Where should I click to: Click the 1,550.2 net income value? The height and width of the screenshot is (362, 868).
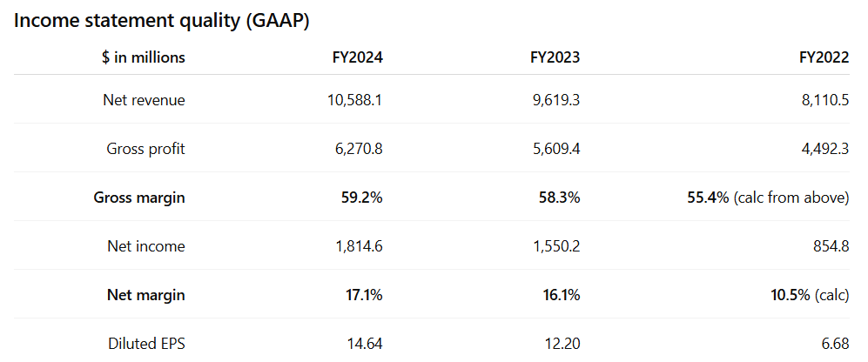[558, 246]
